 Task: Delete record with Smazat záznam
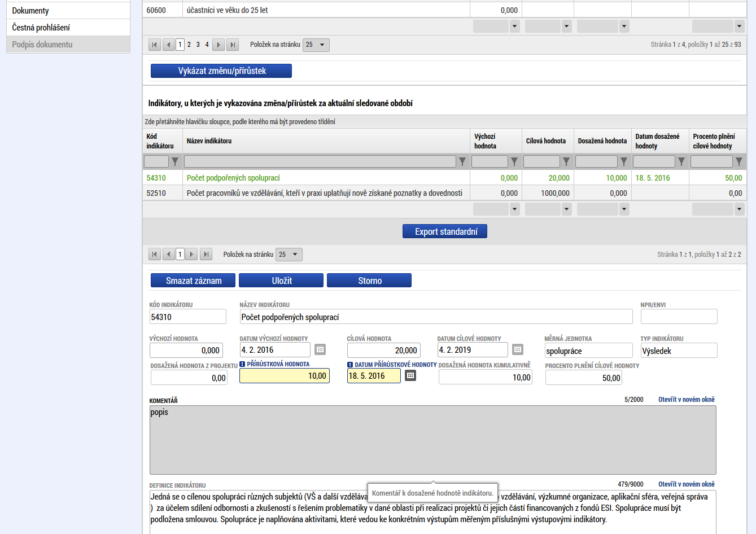(x=194, y=281)
